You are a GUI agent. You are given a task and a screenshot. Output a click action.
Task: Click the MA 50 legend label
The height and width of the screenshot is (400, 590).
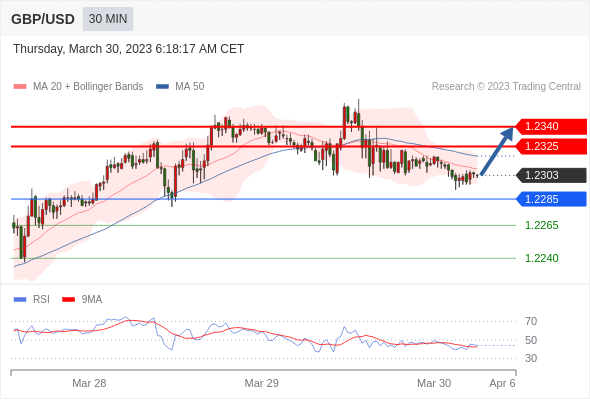point(190,87)
